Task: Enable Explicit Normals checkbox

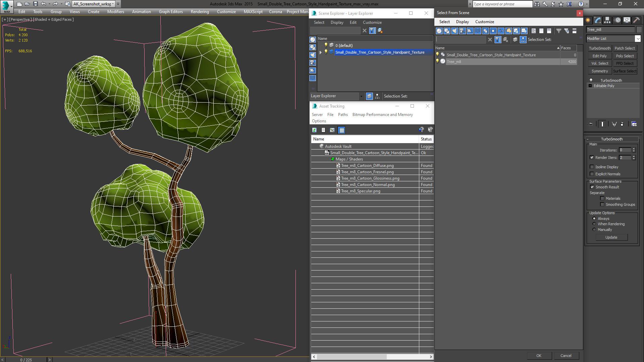Action: pos(592,174)
